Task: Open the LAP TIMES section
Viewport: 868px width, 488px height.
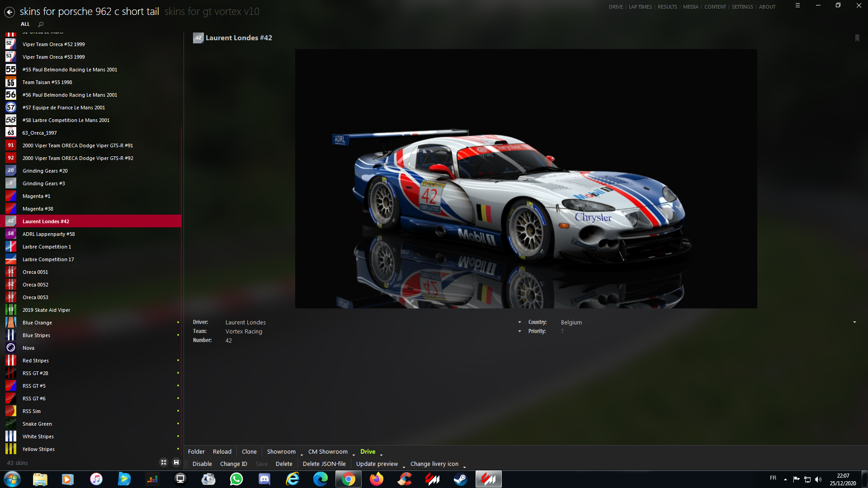Action: (640, 7)
